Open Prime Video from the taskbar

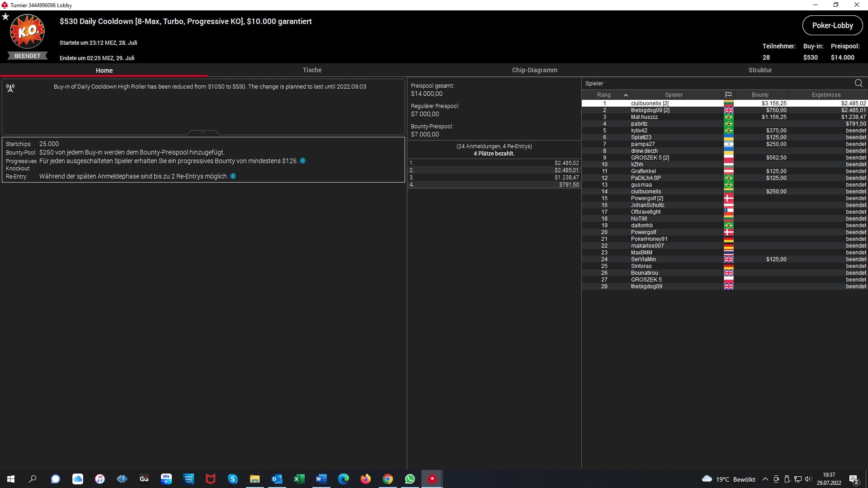point(188,479)
